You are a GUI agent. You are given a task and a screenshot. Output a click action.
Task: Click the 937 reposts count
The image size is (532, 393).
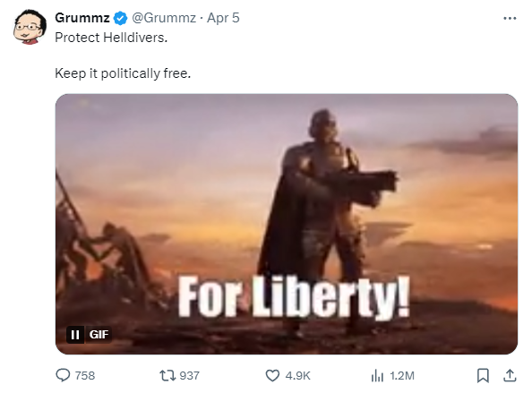(189, 376)
